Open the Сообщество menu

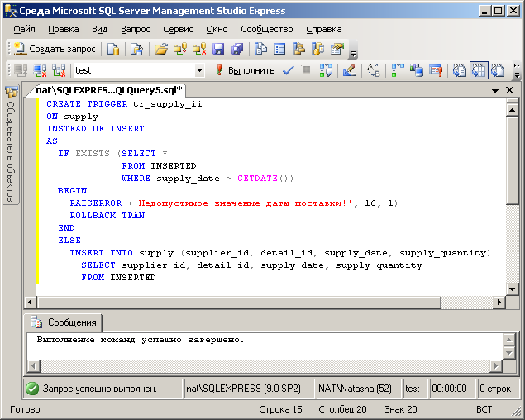point(267,30)
